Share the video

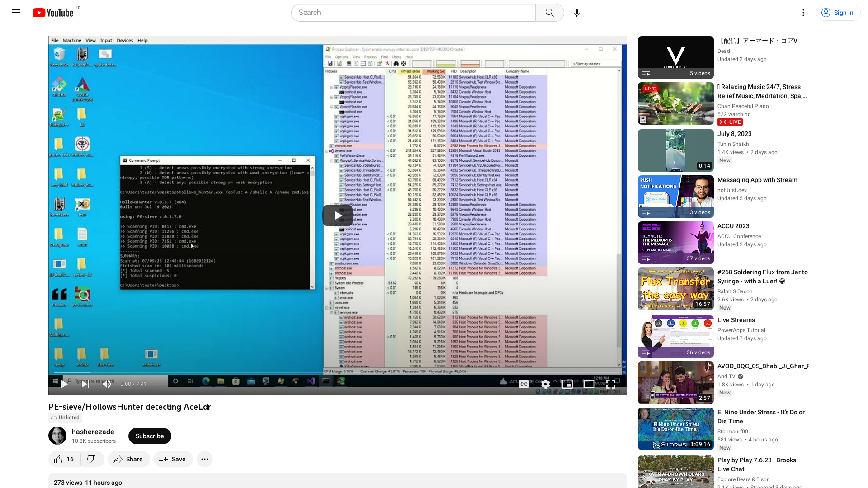pos(128,459)
